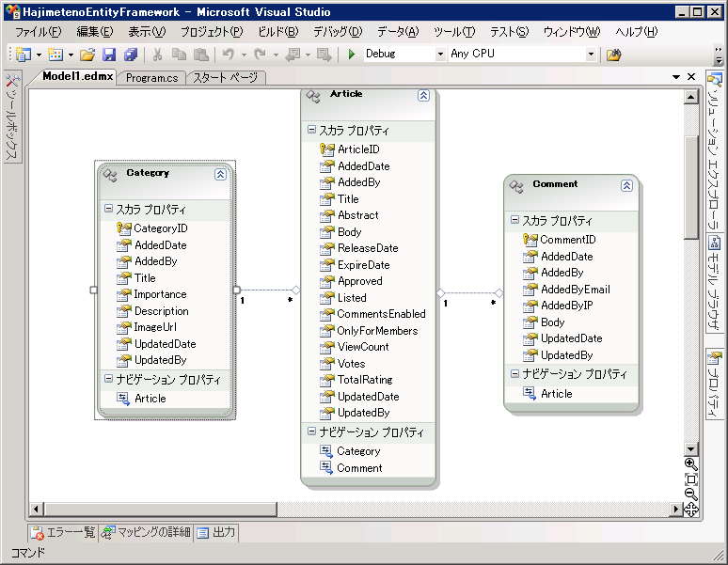Open the 編集(E) menu

pos(95,32)
